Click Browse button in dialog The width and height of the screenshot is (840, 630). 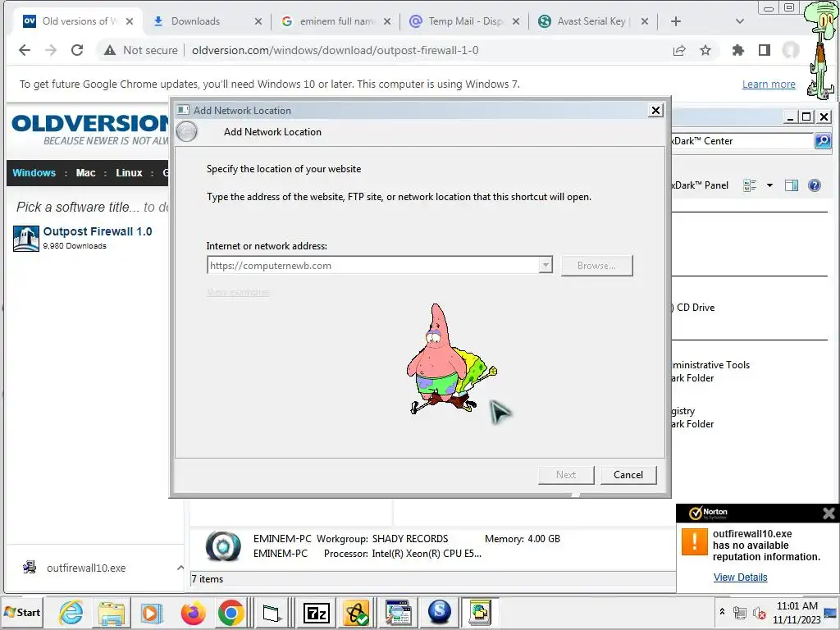coord(597,266)
